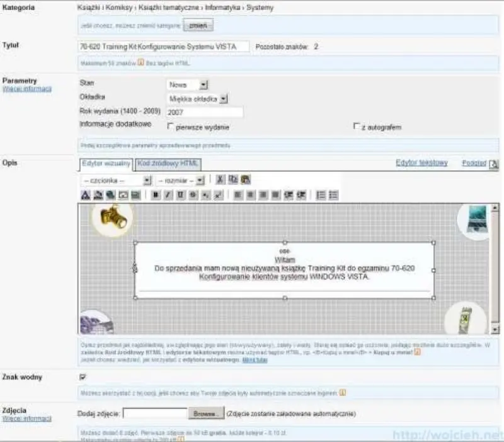
Task: Click the text color 'A' icon
Action: 85,195
